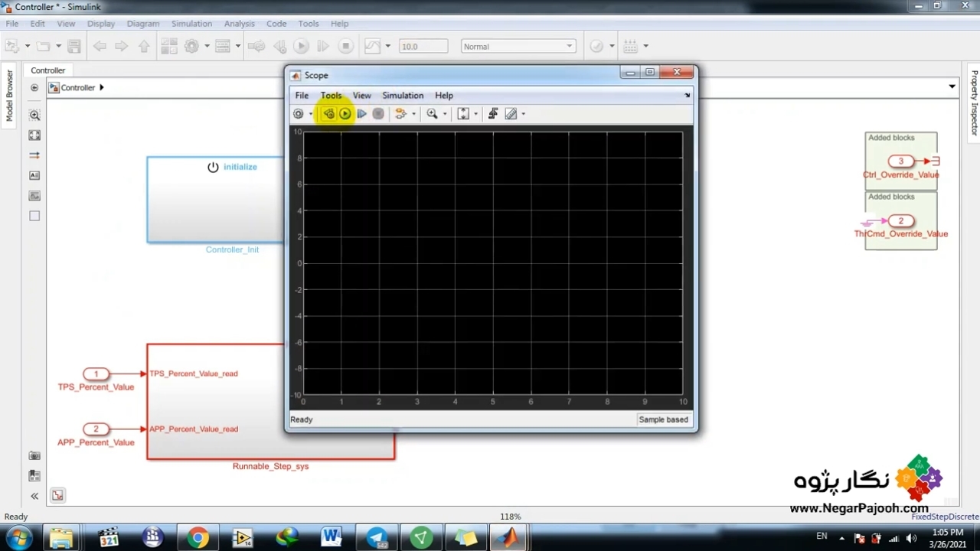Image resolution: width=980 pixels, height=551 pixels.
Task: Expand the Controller breadcrumb arrow
Action: [x=101, y=87]
